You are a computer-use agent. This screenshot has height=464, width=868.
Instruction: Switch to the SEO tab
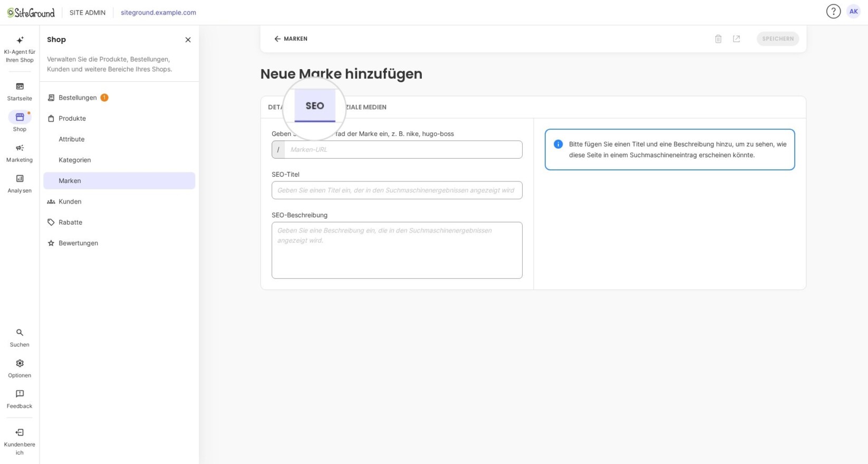[315, 106]
